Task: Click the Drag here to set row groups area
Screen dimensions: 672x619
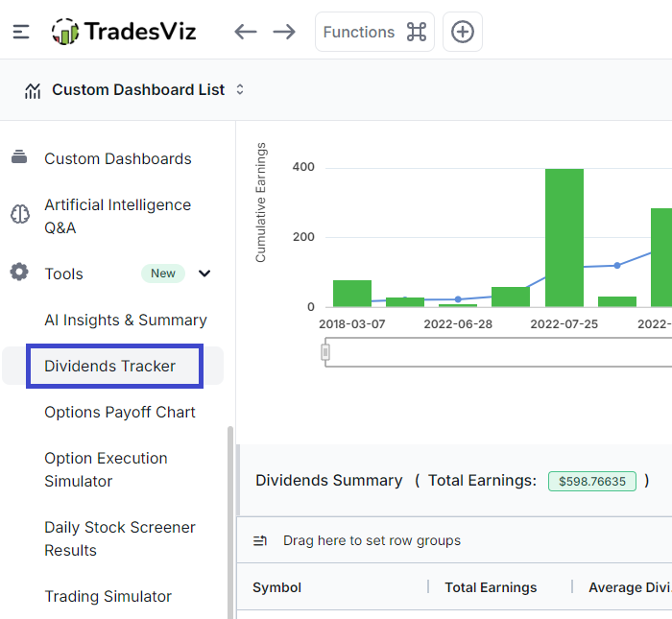Action: point(372,540)
